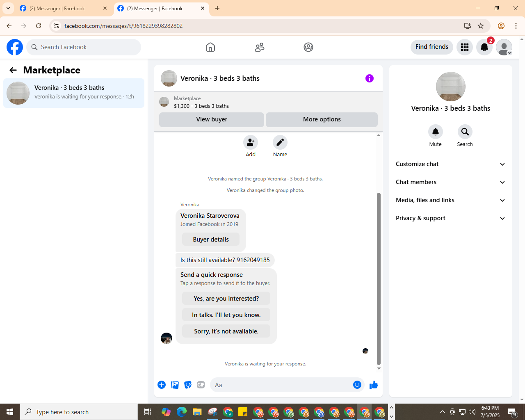The height and width of the screenshot is (420, 525).
Task: Close the first Messenger tab
Action: [105, 8]
